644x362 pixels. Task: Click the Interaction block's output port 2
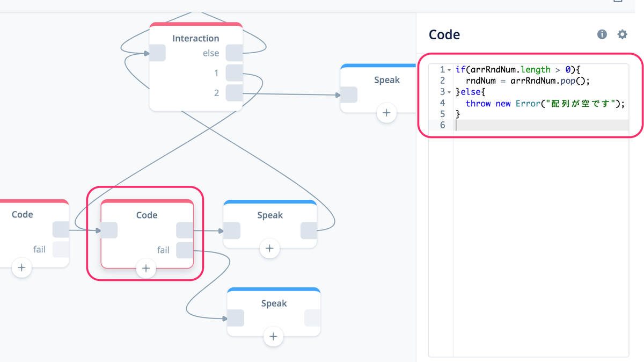[x=235, y=93]
